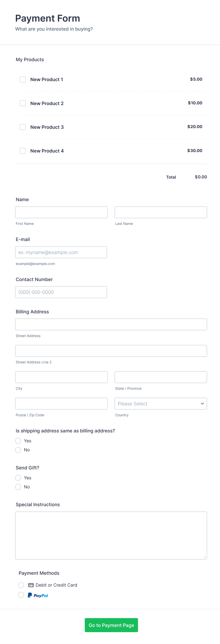Click the Contact Number field

coord(61,292)
